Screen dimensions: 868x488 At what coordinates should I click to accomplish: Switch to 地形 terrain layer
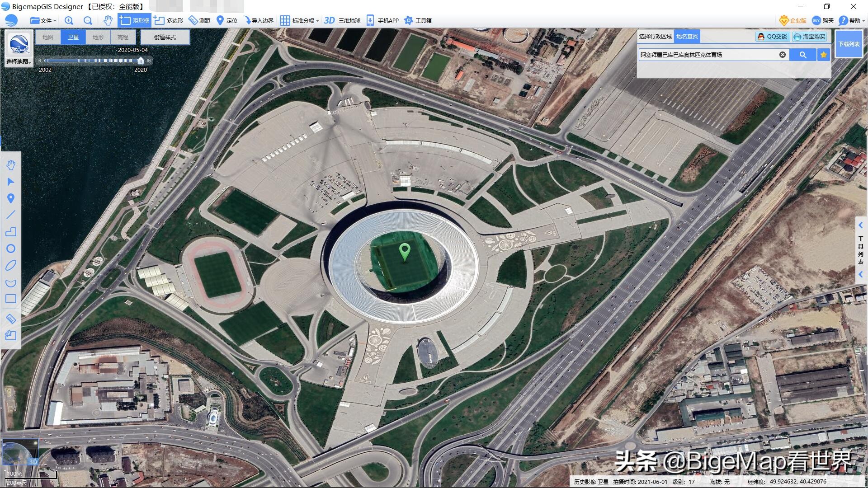[x=98, y=37]
